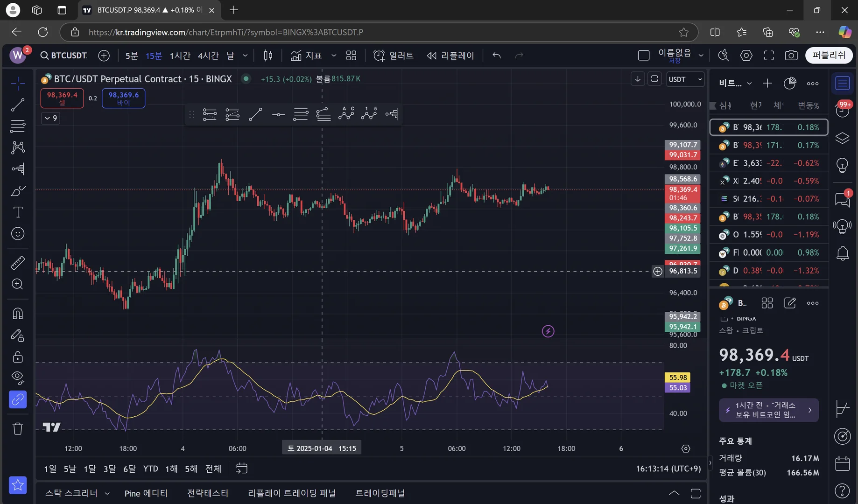The image size is (858, 504).
Task: Open the notifications bell panel
Action: click(843, 253)
